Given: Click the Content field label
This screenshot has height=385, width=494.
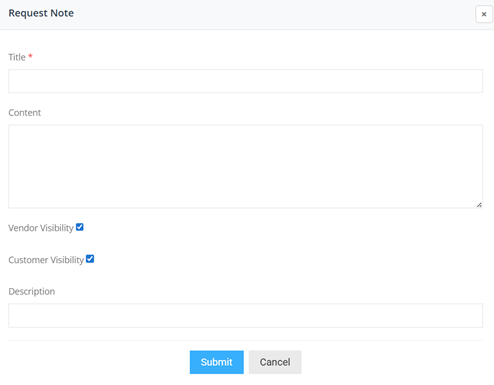Looking at the screenshot, I should coord(25,113).
